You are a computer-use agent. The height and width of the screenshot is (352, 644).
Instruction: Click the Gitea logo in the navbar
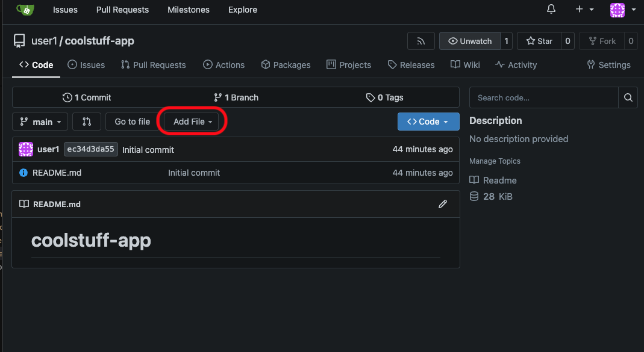click(24, 10)
